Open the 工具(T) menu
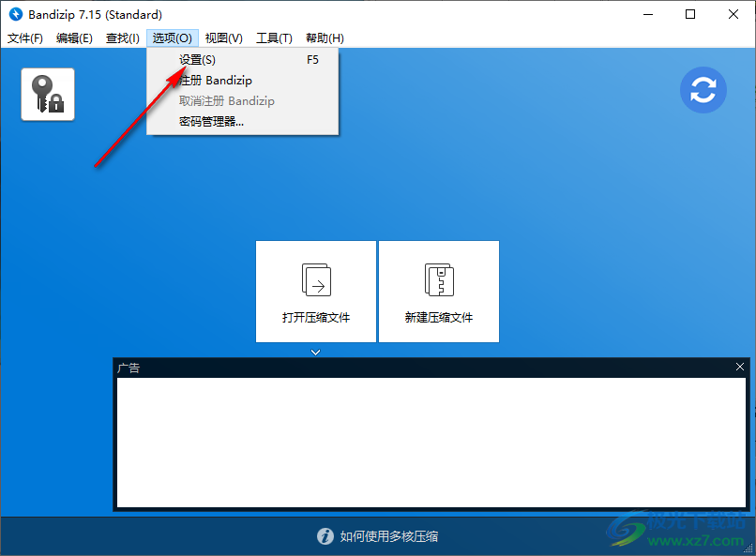Image resolution: width=756 pixels, height=556 pixels. [274, 38]
